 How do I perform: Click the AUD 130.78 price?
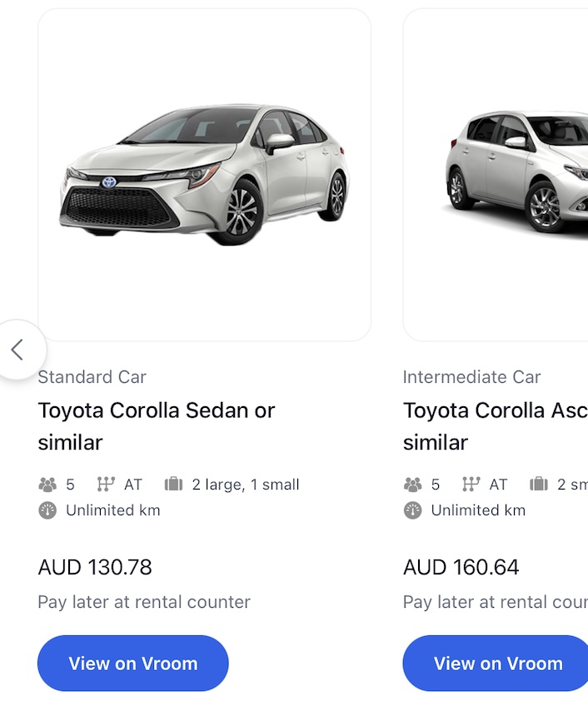click(95, 568)
